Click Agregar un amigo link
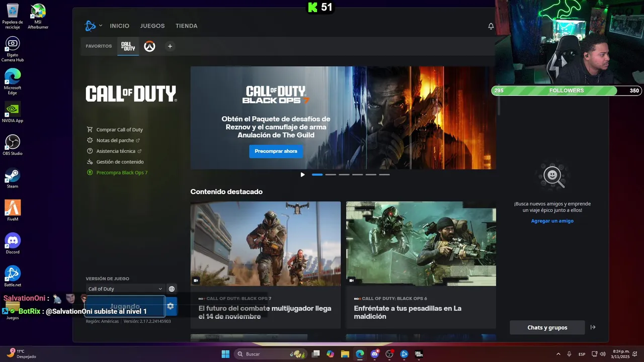This screenshot has width=644, height=362. 552,221
